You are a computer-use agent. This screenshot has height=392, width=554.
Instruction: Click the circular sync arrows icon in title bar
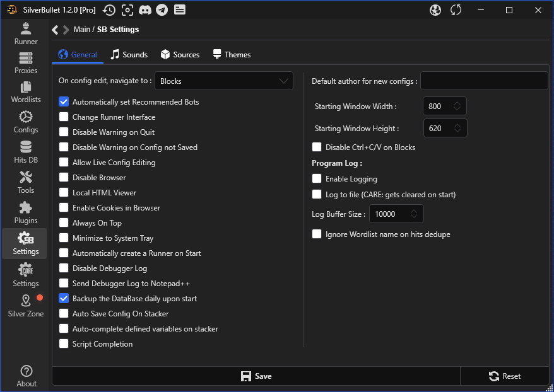(x=456, y=10)
